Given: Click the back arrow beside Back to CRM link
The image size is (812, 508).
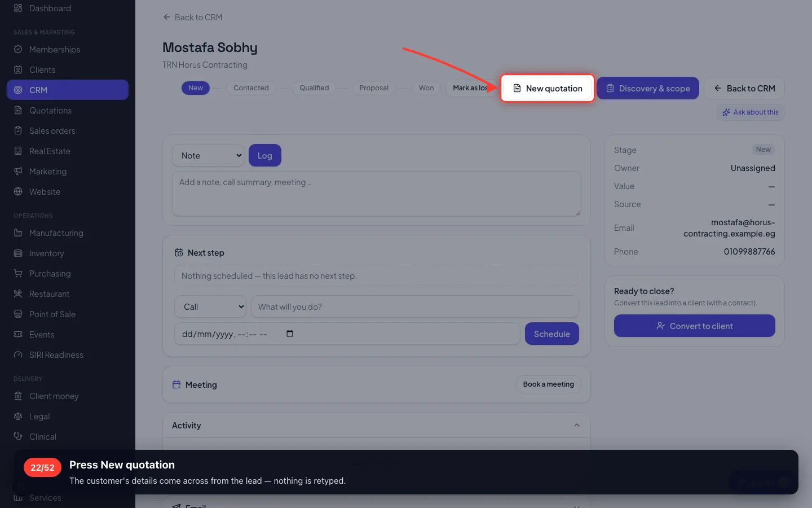Looking at the screenshot, I should coord(167,17).
